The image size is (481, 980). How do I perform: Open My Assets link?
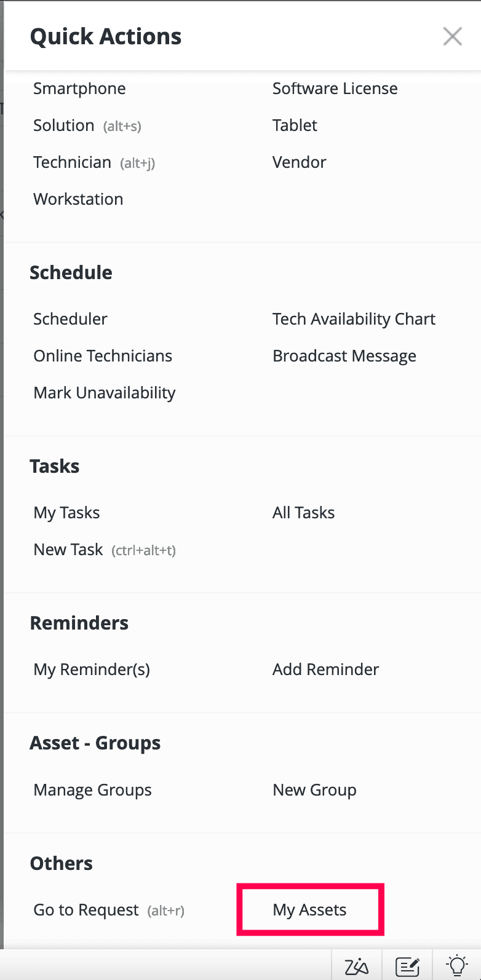pos(310,910)
